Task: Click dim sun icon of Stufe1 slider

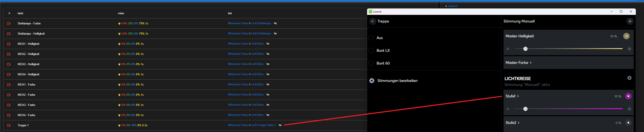Action: point(508,109)
